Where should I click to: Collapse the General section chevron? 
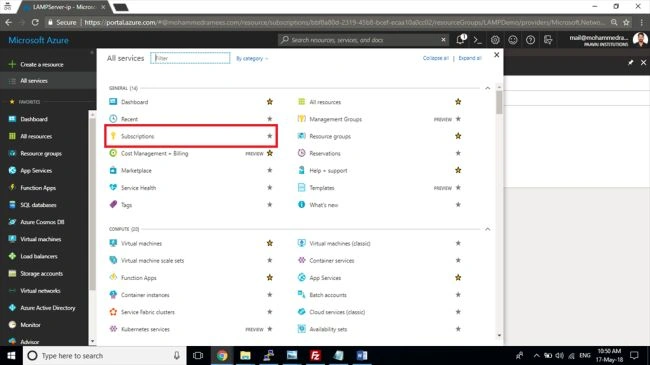tap(488, 88)
